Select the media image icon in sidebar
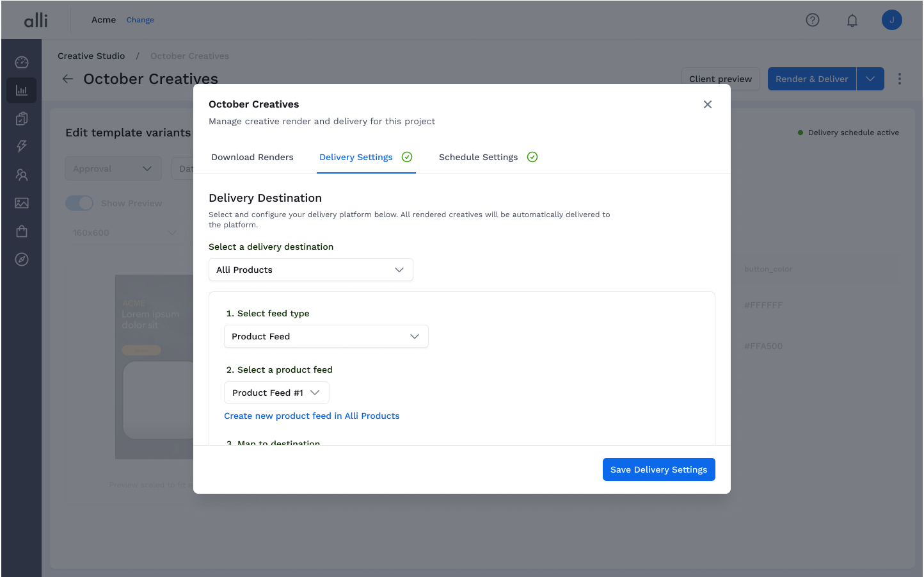Viewport: 924px width, 577px height. click(22, 203)
